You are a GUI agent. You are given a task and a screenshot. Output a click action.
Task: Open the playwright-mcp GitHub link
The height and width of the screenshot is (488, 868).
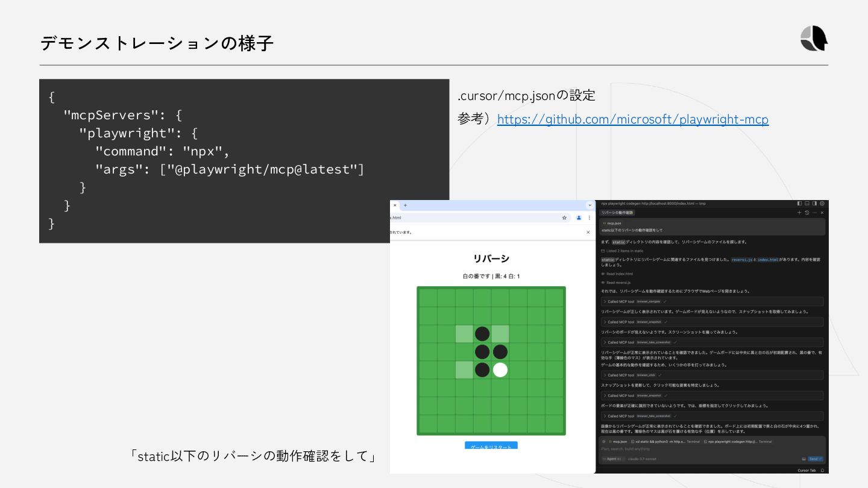click(633, 119)
